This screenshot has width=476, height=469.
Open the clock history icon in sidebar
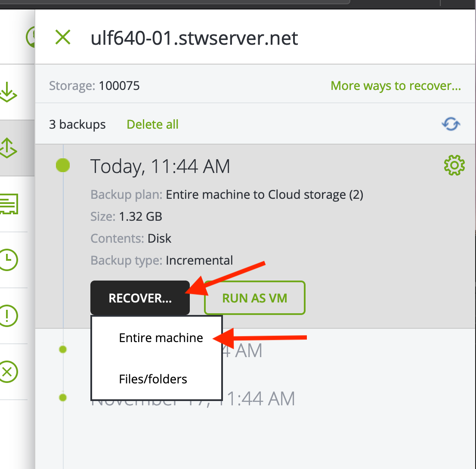click(x=8, y=260)
